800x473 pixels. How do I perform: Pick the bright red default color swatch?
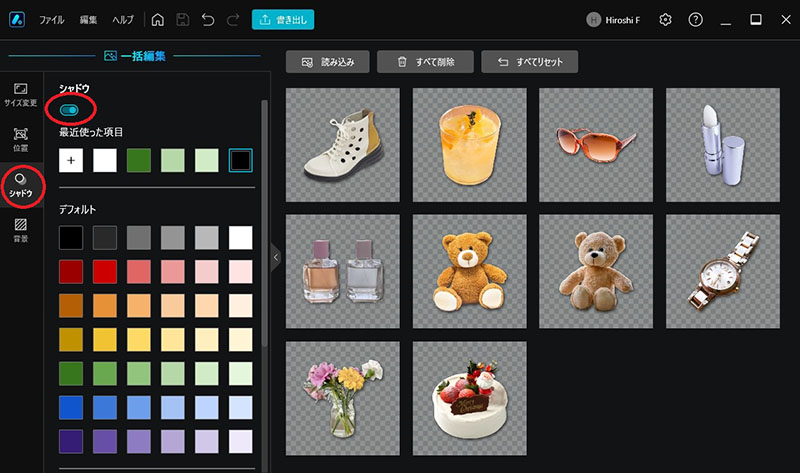tap(105, 271)
